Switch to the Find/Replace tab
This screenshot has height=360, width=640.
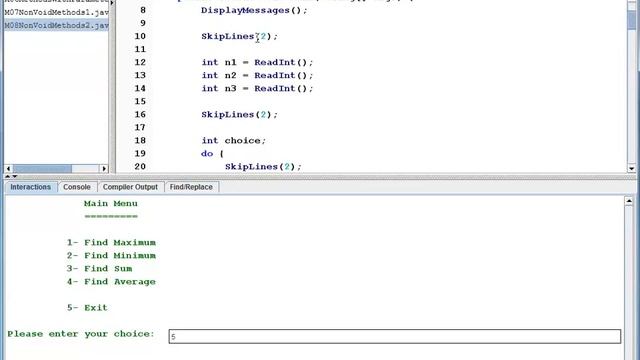coord(191,187)
